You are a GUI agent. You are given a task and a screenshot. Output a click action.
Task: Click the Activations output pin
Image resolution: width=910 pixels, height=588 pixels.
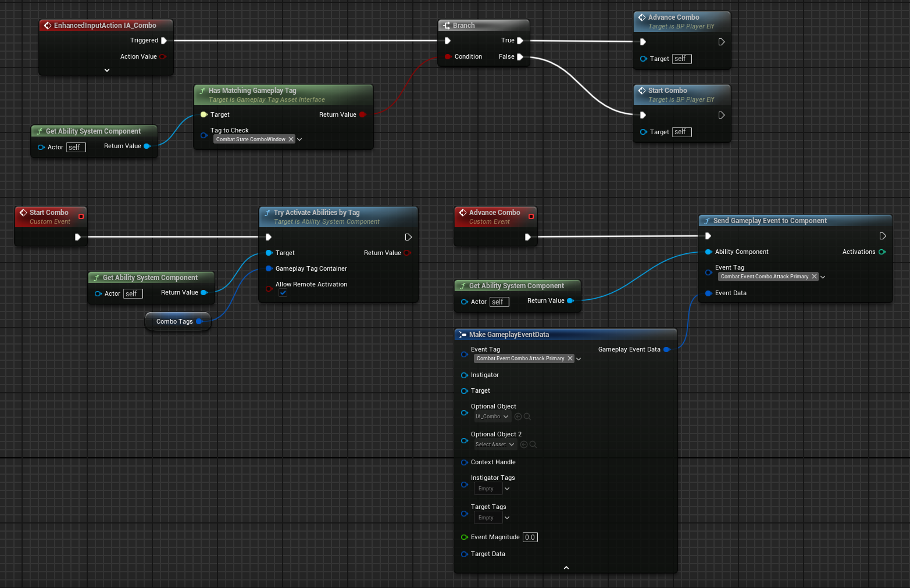click(x=882, y=252)
